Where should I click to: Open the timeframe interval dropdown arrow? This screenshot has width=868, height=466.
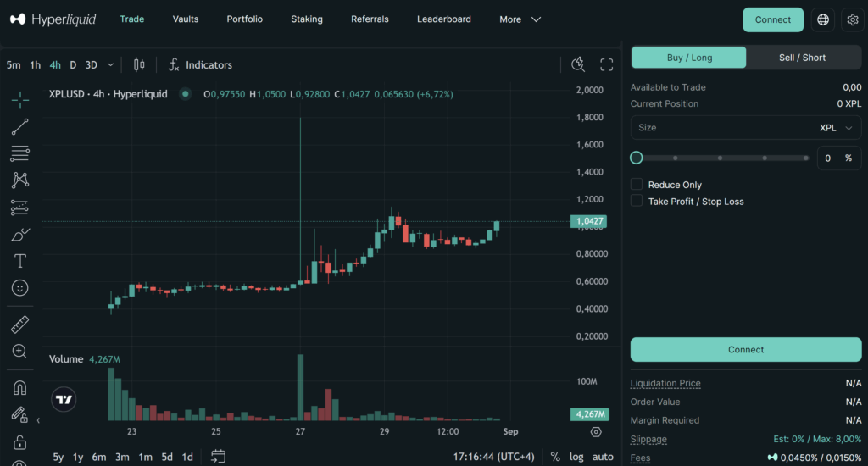110,64
